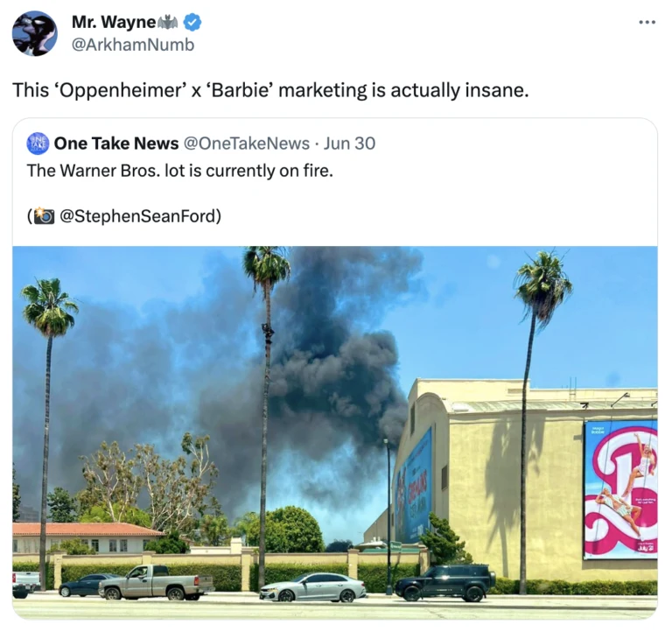
Task: Click 'The Warner Bros. lot is currently on fire' text
Action: tap(180, 171)
